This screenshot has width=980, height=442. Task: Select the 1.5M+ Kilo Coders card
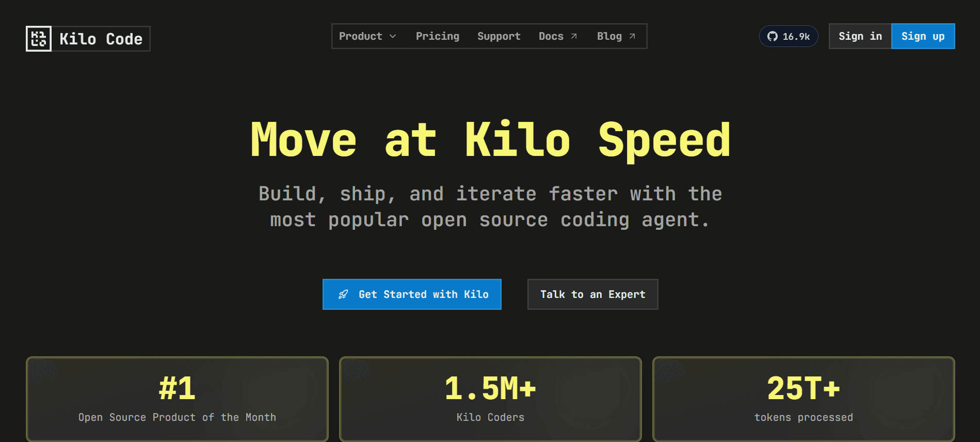(490, 399)
